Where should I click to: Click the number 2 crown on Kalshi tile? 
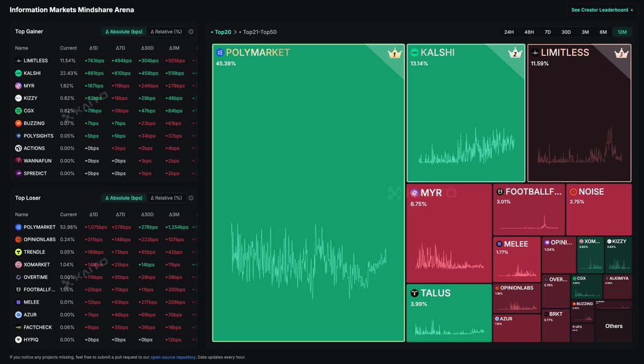tap(514, 54)
